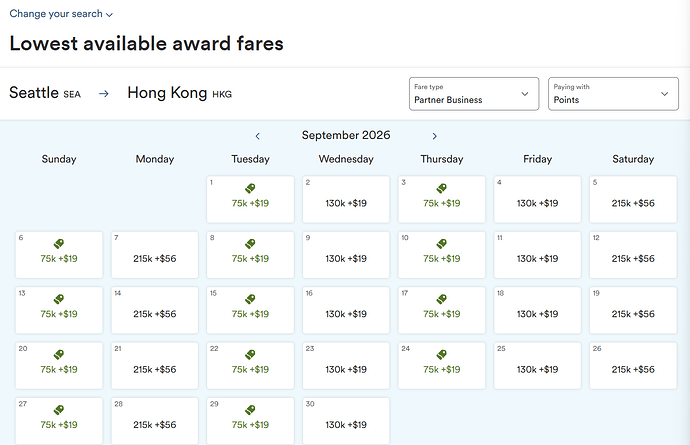
Task: Expand the Change your search section
Action: tap(61, 14)
